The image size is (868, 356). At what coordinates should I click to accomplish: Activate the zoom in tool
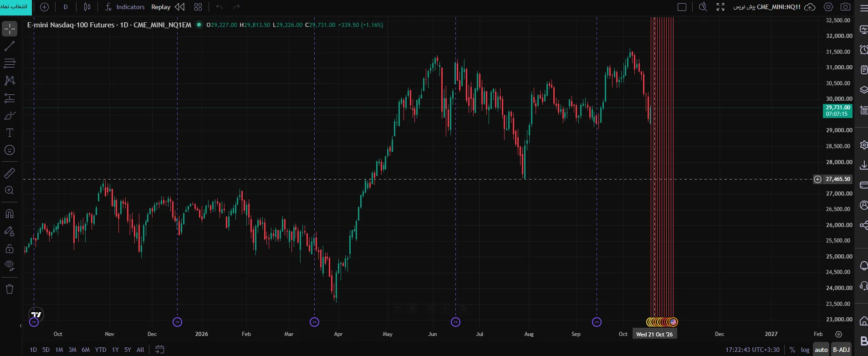coord(10,191)
